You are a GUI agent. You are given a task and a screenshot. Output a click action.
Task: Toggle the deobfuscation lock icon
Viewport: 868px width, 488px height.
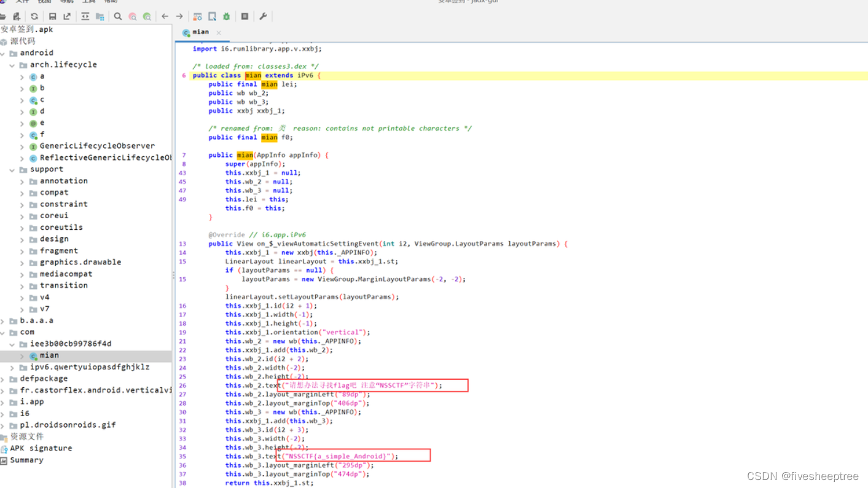[197, 17]
